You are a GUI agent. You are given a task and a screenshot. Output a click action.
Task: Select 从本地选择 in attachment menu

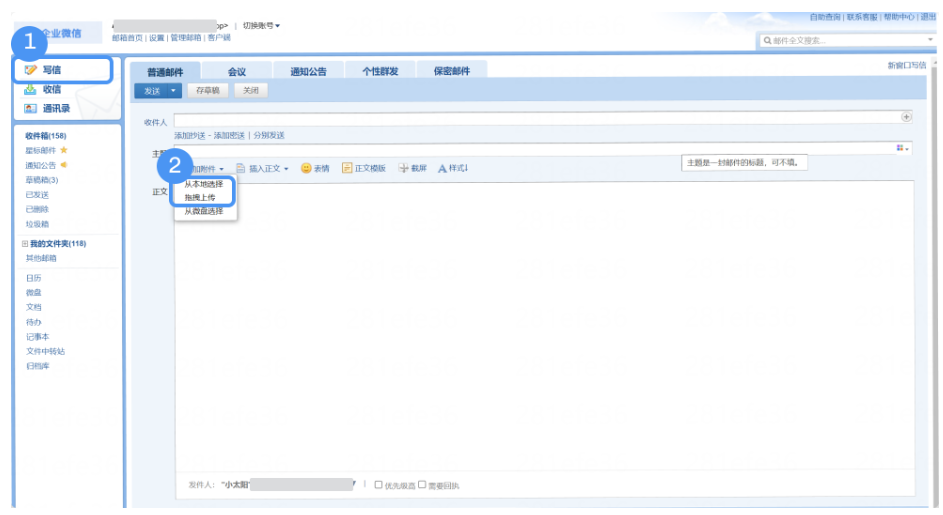click(x=204, y=184)
